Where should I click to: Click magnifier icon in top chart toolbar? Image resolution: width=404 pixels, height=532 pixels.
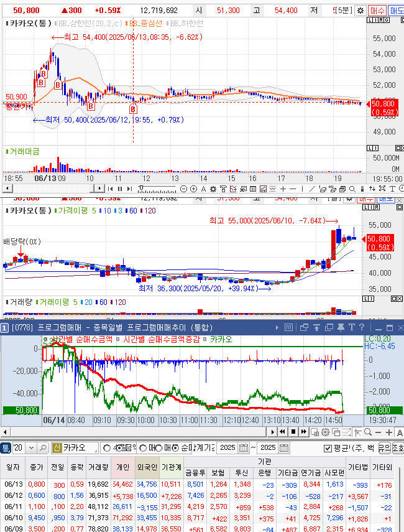click(352, 189)
